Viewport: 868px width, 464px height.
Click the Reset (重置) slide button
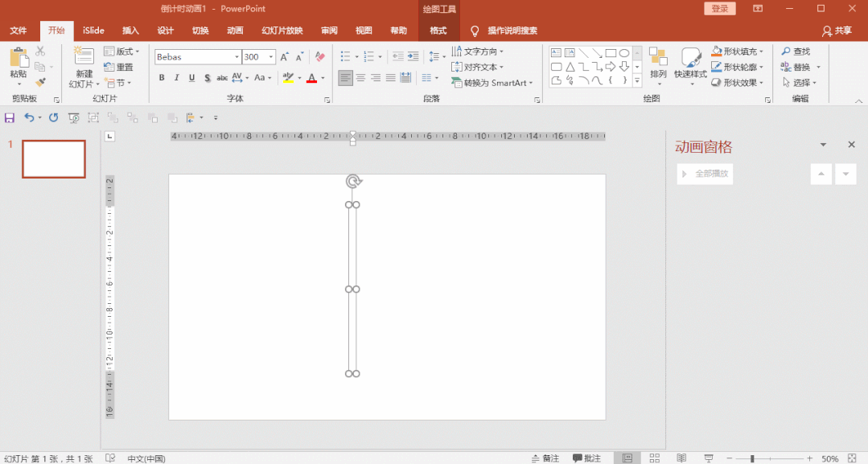[119, 67]
